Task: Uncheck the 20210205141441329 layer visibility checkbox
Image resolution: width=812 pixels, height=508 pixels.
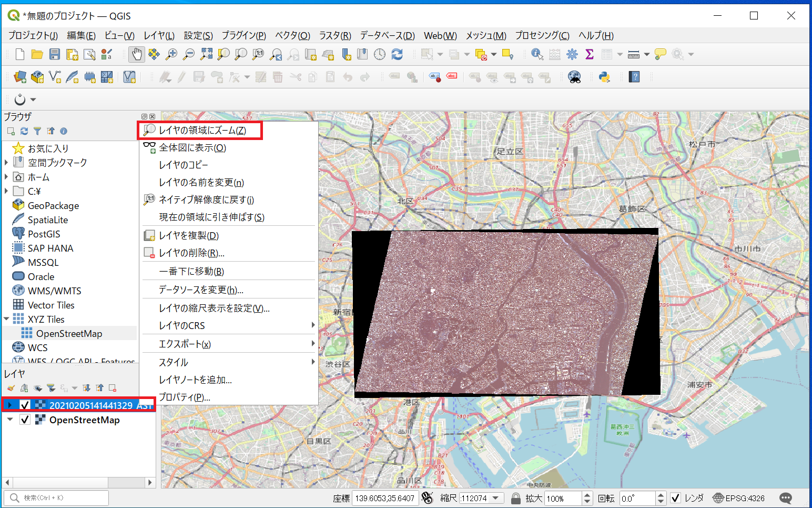Action: [25, 405]
